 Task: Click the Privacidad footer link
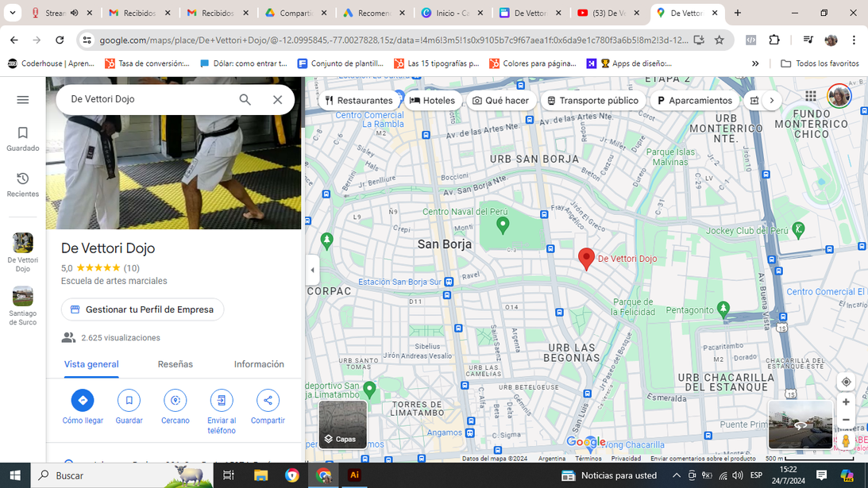coord(626,459)
